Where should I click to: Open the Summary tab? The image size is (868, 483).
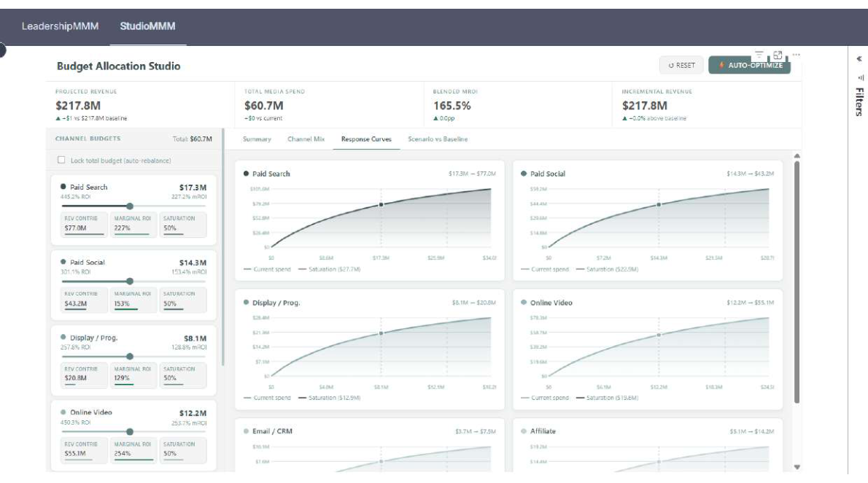coord(257,139)
